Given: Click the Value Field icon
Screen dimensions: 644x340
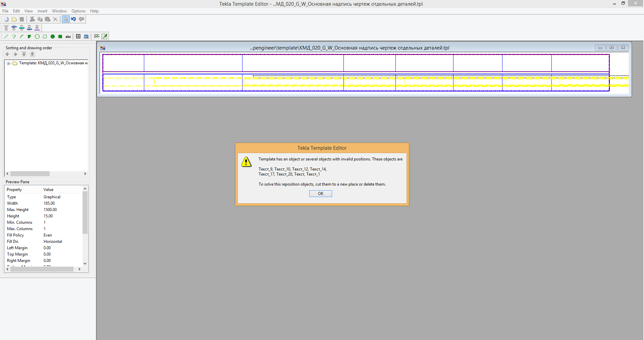Looking at the screenshot, I should tap(97, 37).
